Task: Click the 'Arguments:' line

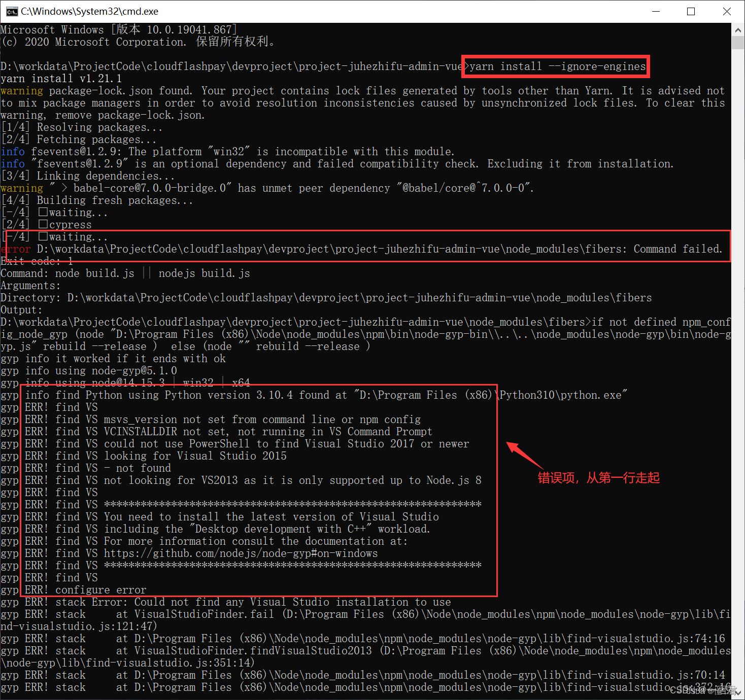Action: click(30, 286)
